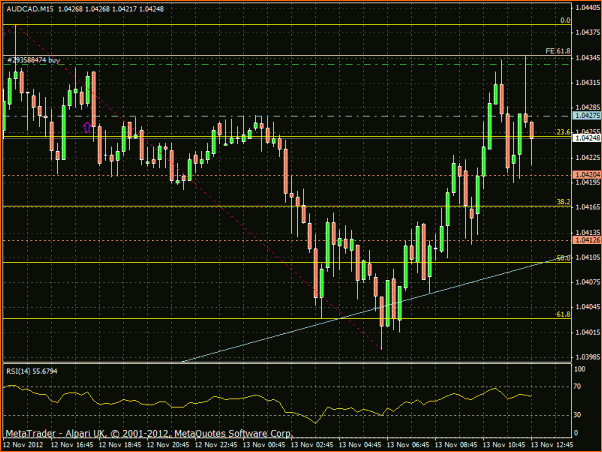Click the 'FE 61.8' expansion label
This screenshot has height=452, width=602.
click(558, 51)
